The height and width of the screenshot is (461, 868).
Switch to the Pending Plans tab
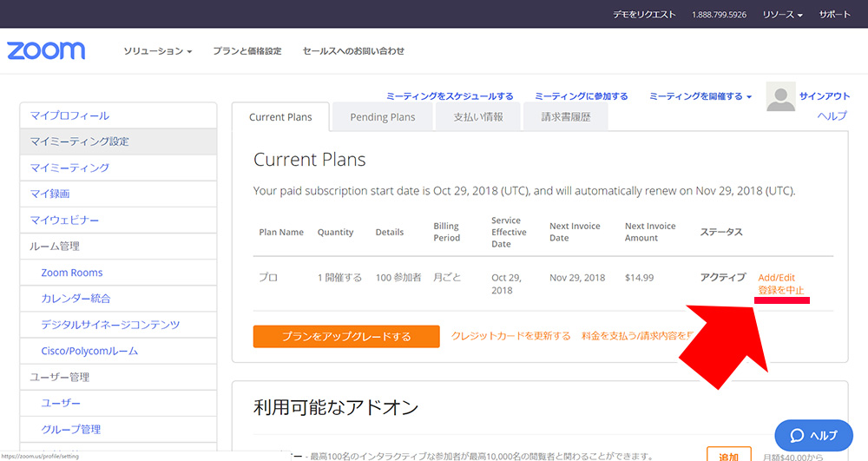click(x=382, y=117)
